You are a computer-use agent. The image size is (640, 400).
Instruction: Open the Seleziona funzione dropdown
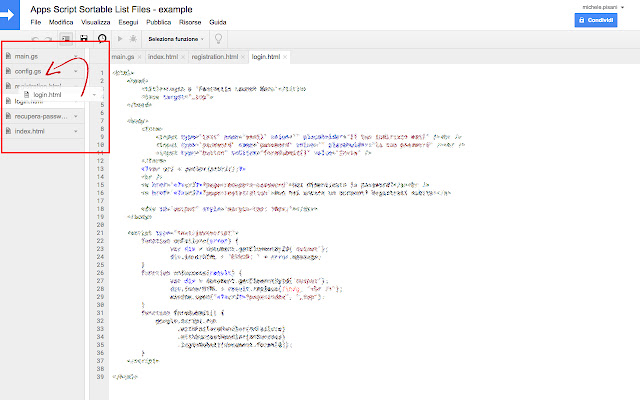pyautogui.click(x=175, y=38)
